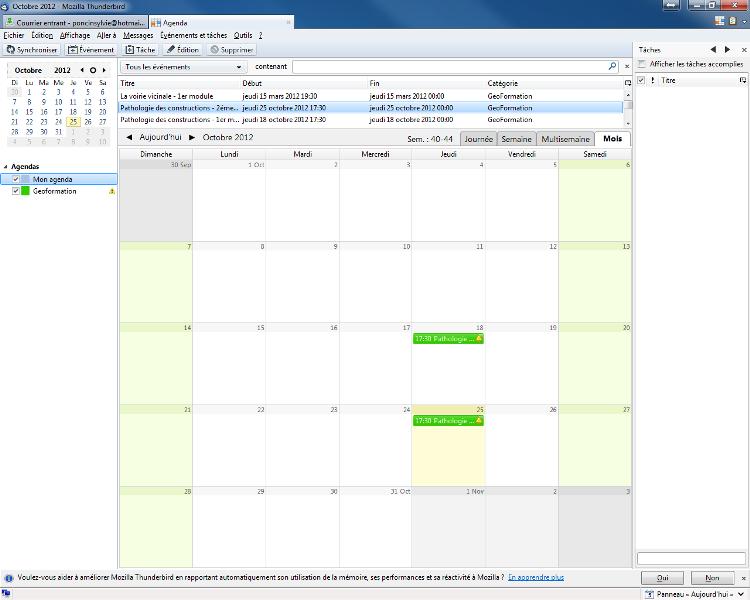Open the Événements et tâches menu
The width and height of the screenshot is (750, 600).
point(193,35)
